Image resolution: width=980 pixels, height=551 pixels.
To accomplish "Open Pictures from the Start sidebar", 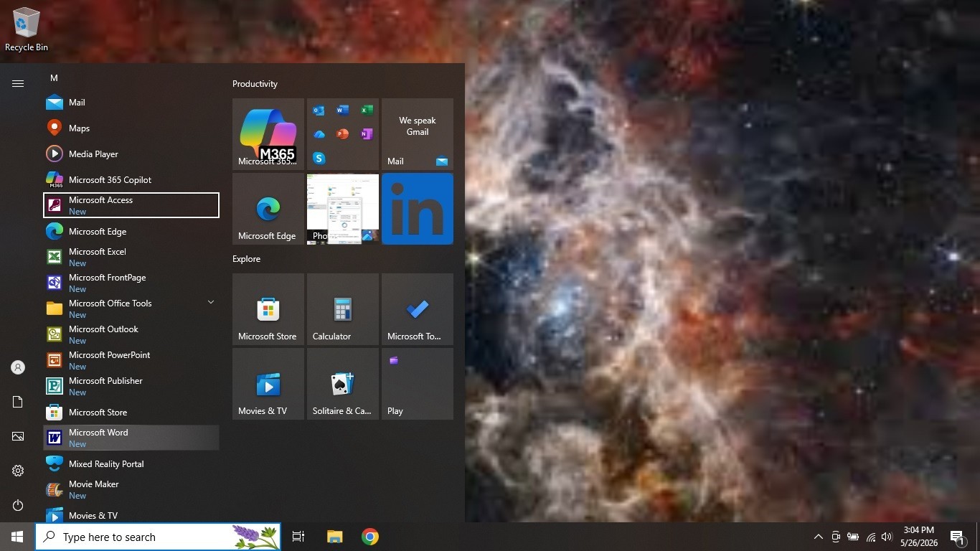I will 18,436.
